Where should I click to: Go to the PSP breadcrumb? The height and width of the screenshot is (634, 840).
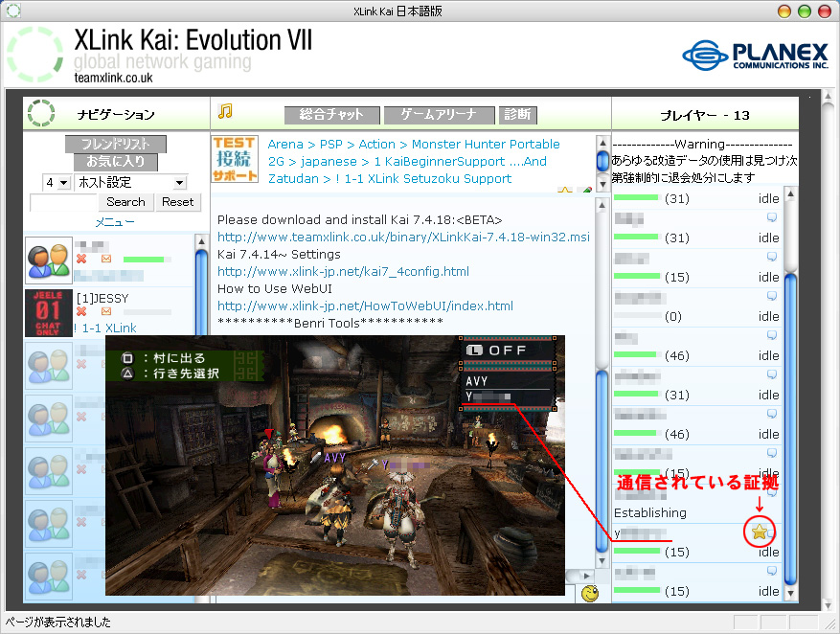coord(331,144)
